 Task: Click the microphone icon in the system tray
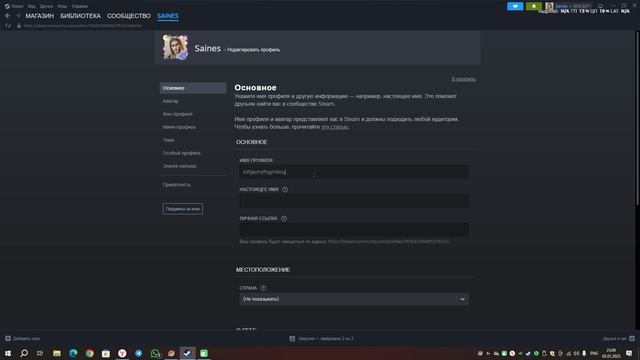tap(584, 353)
